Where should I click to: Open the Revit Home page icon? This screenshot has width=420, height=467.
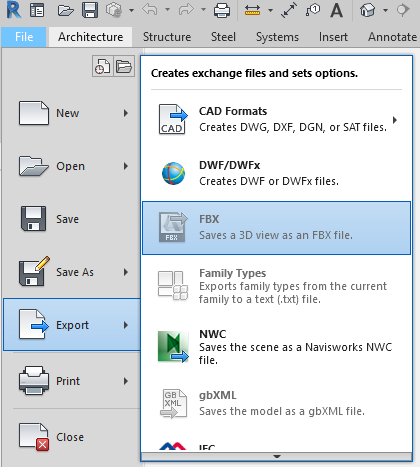37,10
